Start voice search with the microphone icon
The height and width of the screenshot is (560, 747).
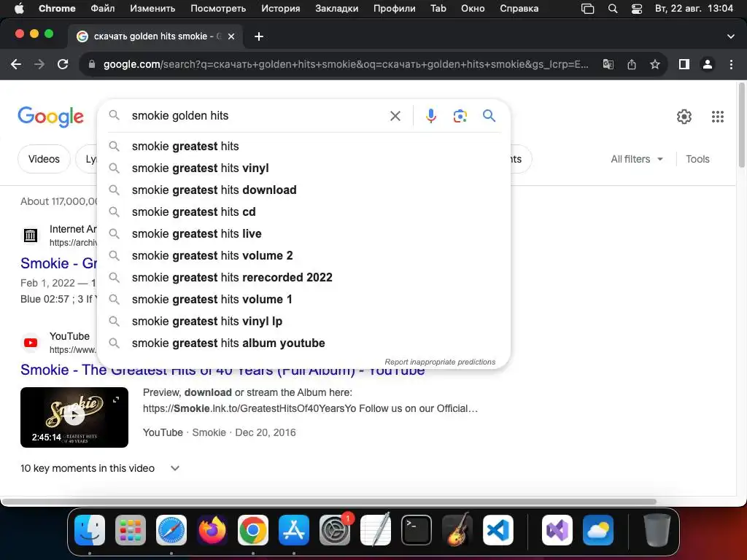click(x=430, y=116)
